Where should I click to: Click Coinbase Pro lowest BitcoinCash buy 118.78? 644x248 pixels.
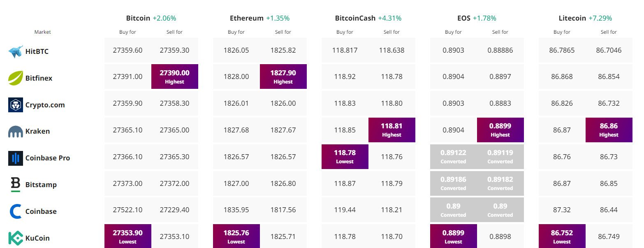point(345,156)
